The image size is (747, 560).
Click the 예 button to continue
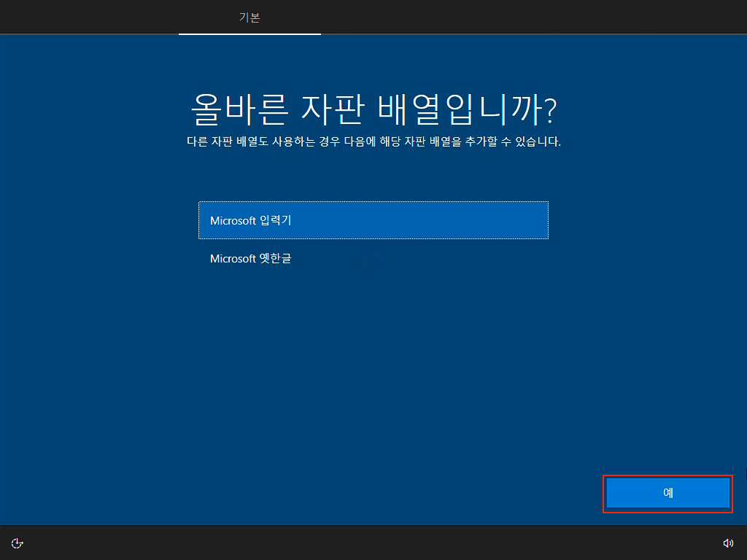(x=667, y=494)
